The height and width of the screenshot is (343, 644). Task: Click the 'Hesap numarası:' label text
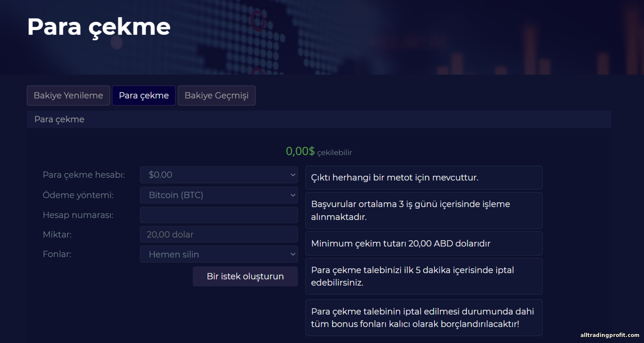click(78, 215)
